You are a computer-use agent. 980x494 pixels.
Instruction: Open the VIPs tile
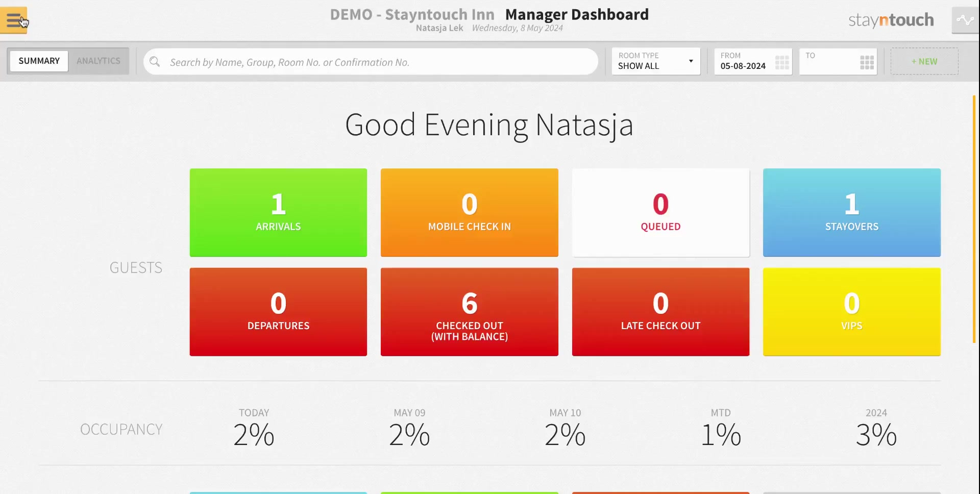[852, 312]
